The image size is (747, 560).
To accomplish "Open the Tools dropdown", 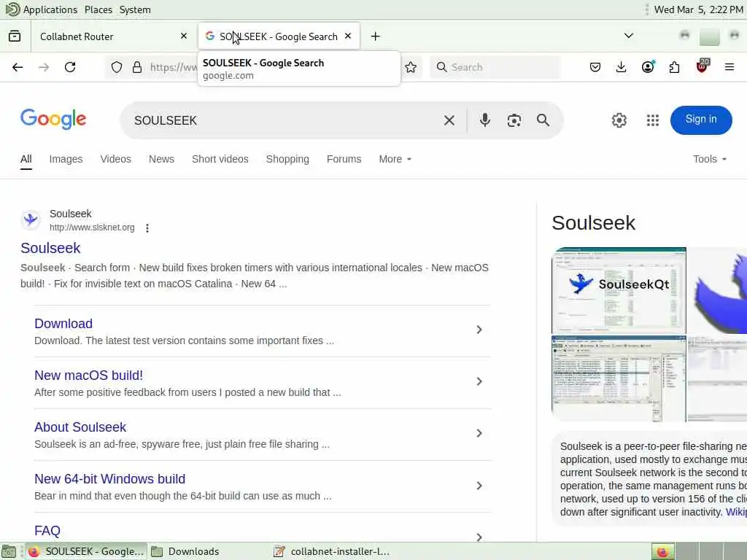I will [x=710, y=159].
